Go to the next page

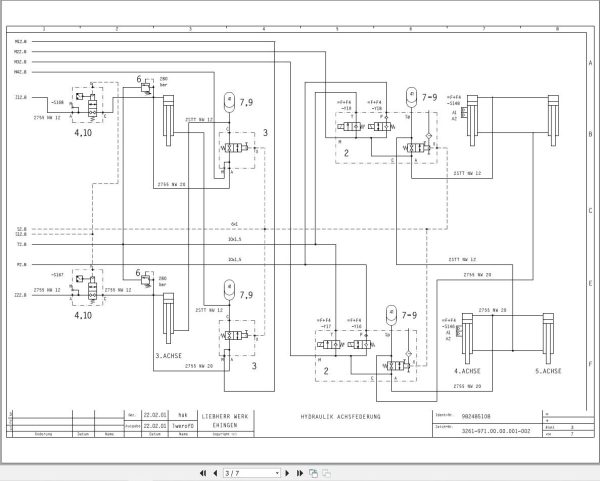pos(288,473)
